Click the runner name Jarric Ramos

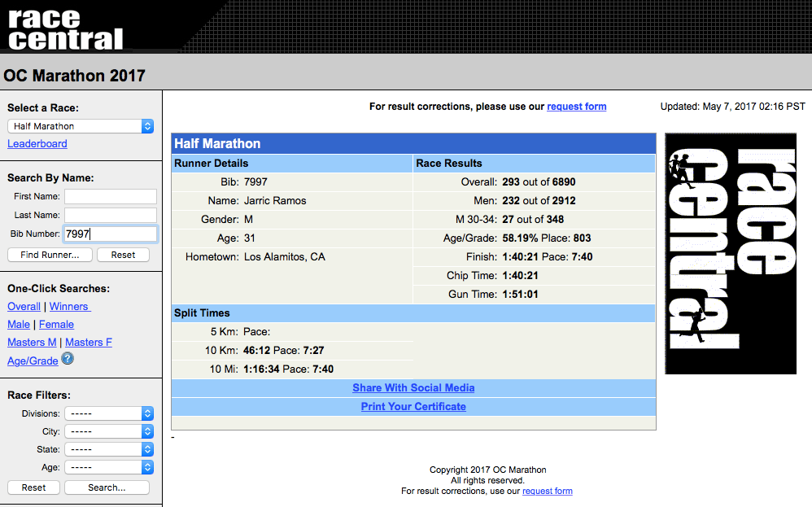point(275,201)
